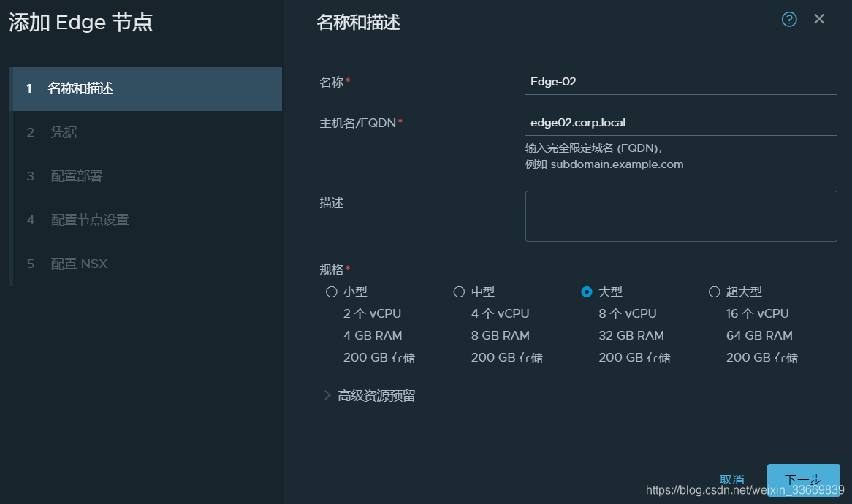Select the 大型 size radio button
852x504 pixels.
tap(586, 292)
